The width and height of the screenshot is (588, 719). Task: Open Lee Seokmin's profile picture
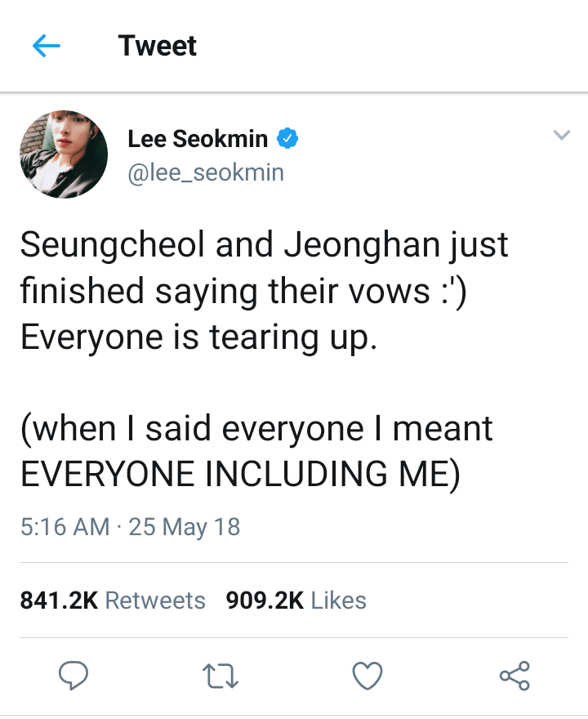tap(64, 154)
